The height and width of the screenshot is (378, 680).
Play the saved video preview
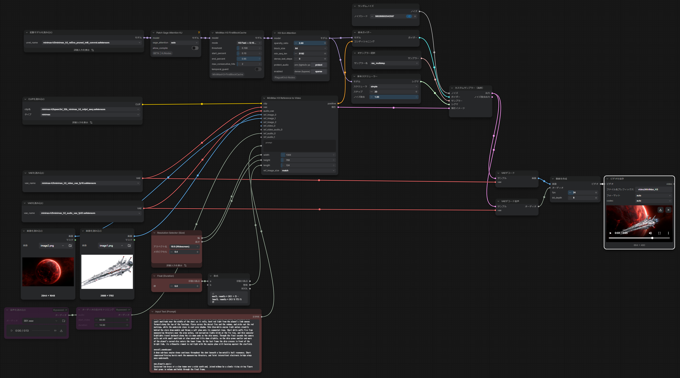(x=610, y=233)
